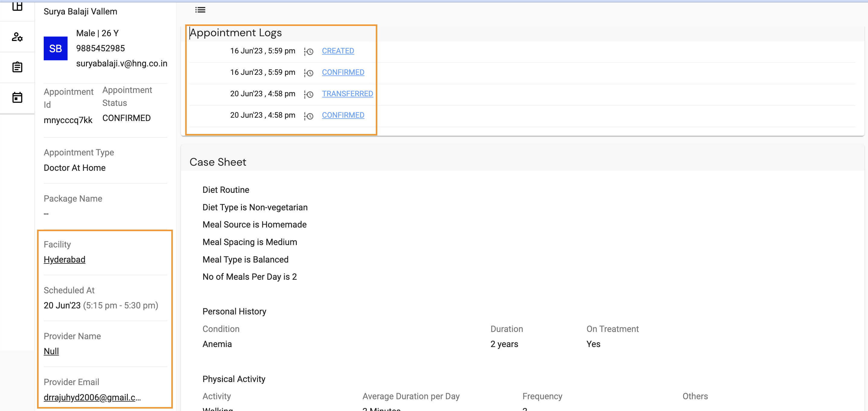The image size is (868, 411).
Task: Click the Null provider name link
Action: click(x=51, y=351)
